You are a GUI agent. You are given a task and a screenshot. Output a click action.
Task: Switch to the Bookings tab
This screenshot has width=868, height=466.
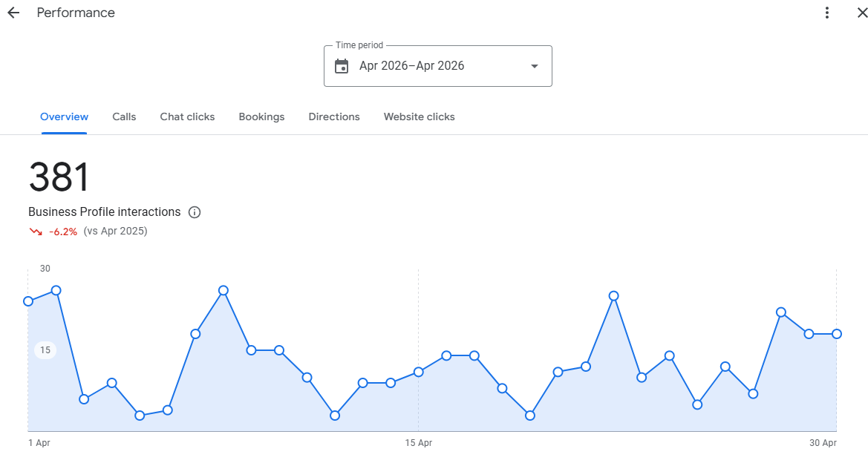261,116
